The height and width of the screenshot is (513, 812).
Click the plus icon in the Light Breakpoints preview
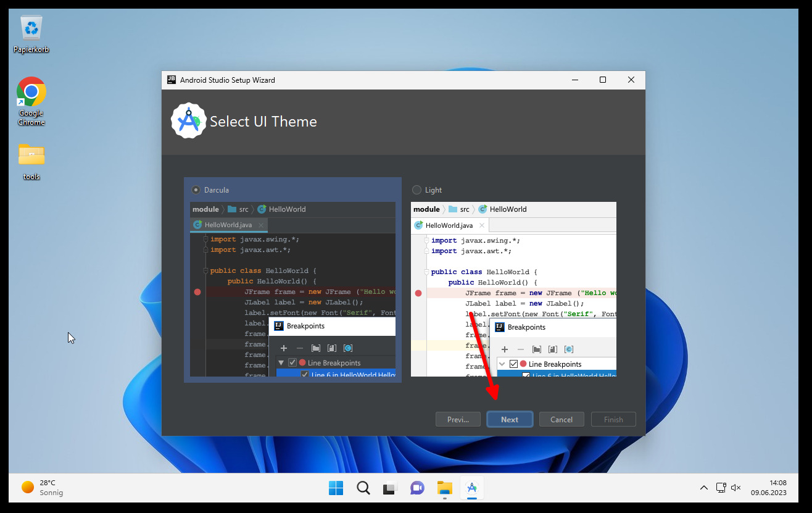tap(505, 349)
